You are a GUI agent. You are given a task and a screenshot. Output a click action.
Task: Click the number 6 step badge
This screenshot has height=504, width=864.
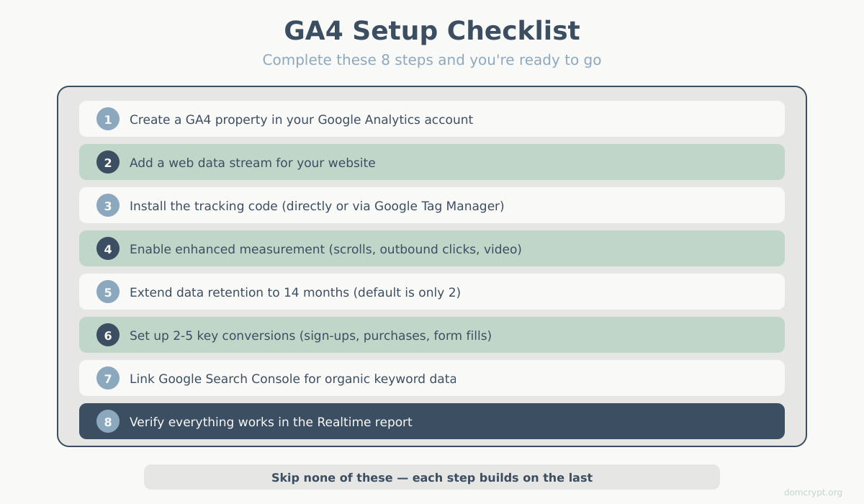point(108,335)
